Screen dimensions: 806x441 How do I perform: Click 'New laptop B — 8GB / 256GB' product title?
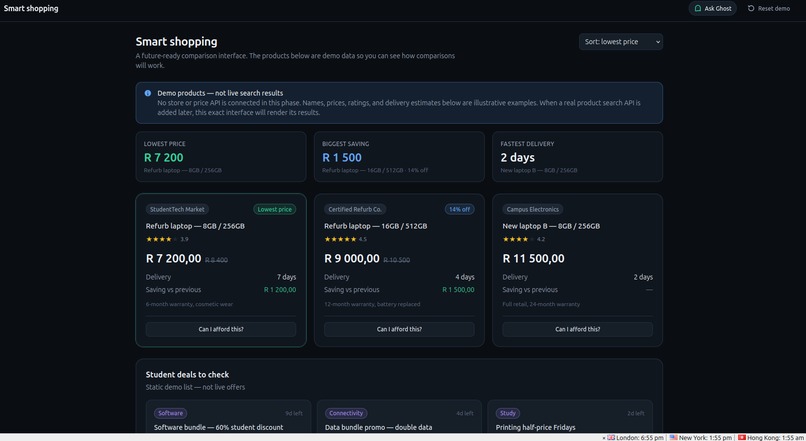[551, 226]
